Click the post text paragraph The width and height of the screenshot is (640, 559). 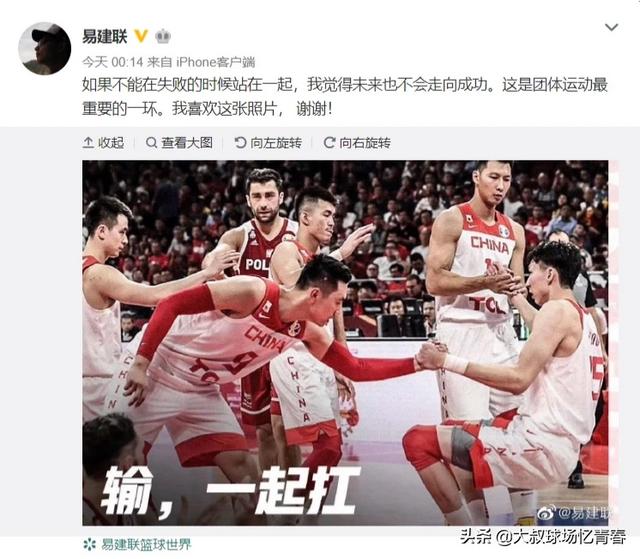point(345,97)
